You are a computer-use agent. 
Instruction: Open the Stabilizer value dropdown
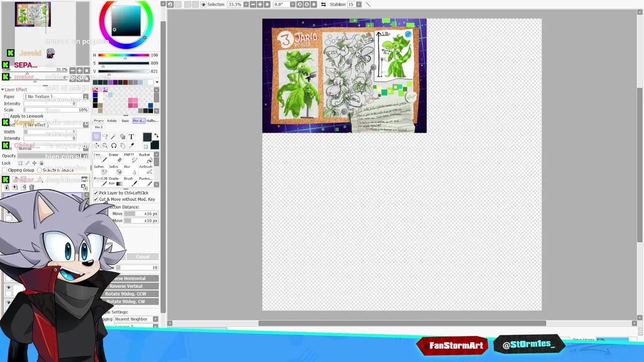coord(359,4)
